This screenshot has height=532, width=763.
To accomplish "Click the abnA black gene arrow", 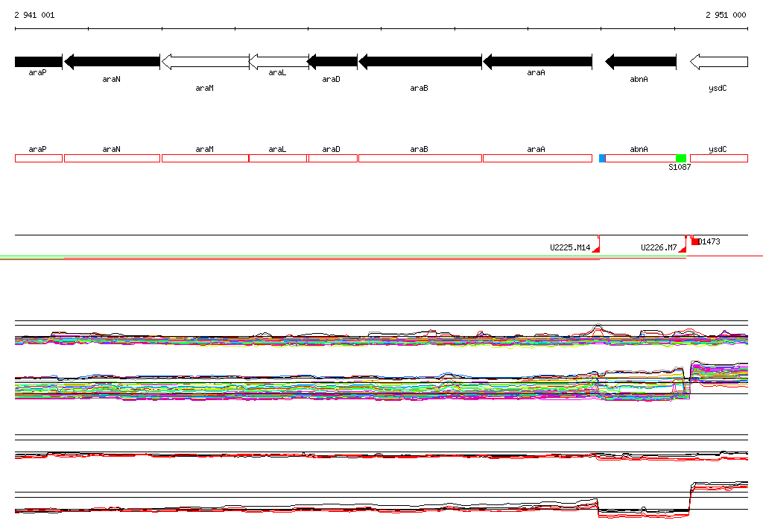I will tap(640, 62).
